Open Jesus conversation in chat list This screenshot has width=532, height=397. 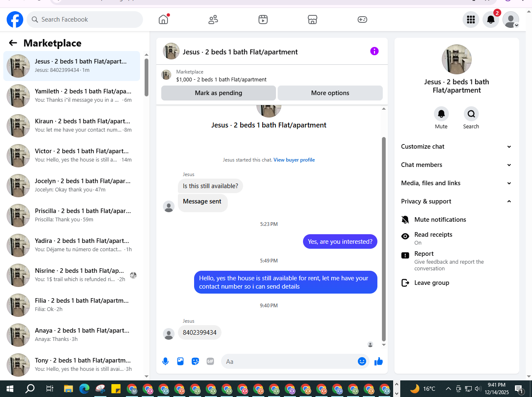point(71,66)
